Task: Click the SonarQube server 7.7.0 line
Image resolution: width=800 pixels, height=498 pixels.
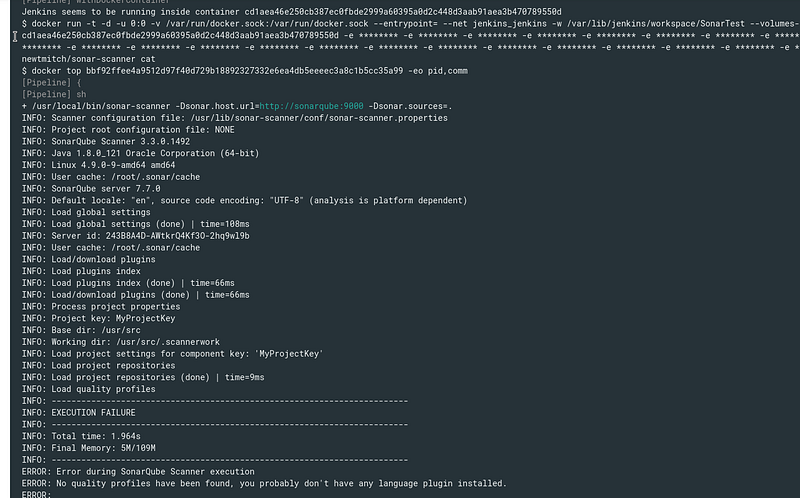Action: point(91,189)
